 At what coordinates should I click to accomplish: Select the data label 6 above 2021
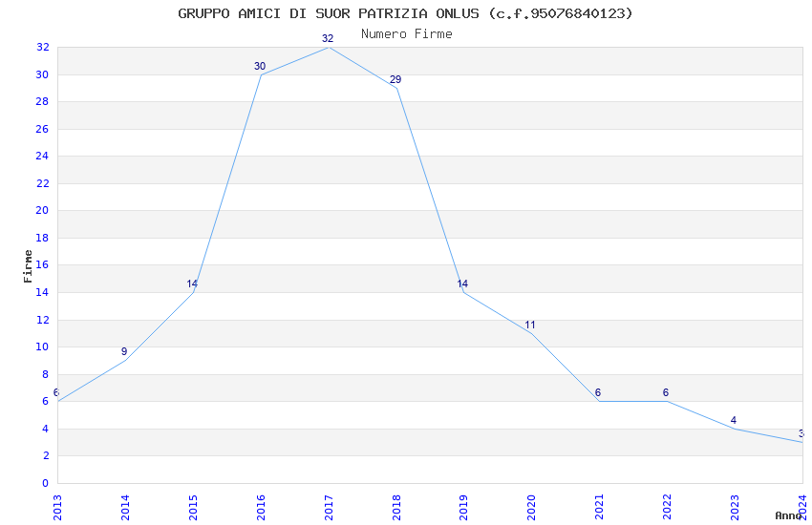tap(598, 392)
